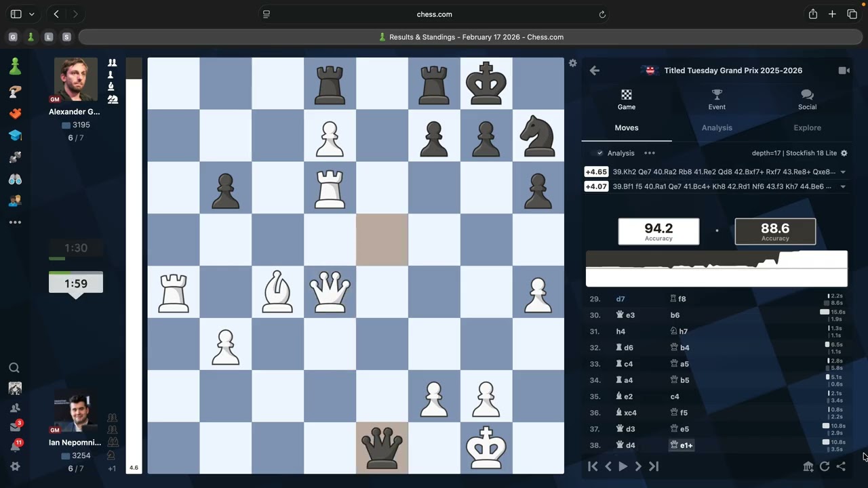Image resolution: width=868 pixels, height=488 pixels.
Task: Open the Learn graduation cap icon
Action: click(x=15, y=135)
